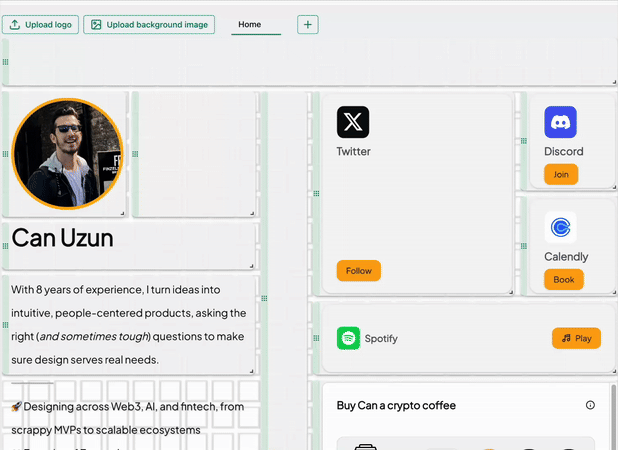618x450 pixels.
Task: Click the 'Designing across Web3, AI' text
Action: [x=128, y=418]
